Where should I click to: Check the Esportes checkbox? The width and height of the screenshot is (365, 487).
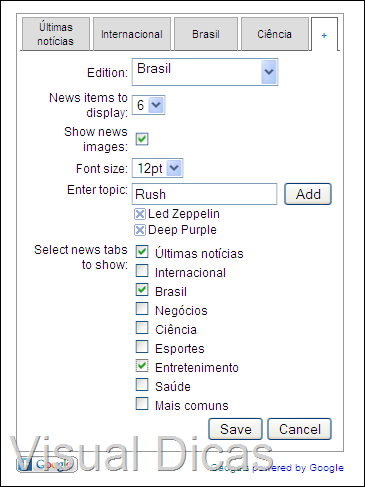click(x=142, y=347)
